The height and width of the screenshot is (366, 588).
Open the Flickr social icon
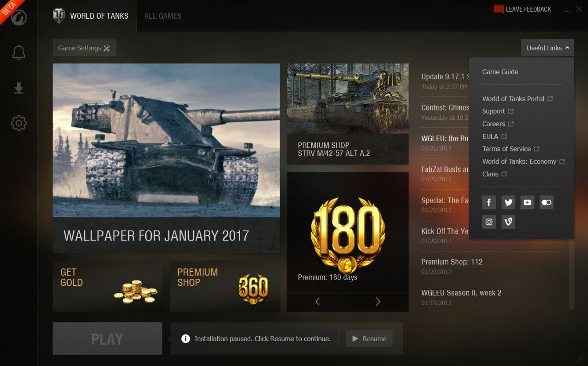point(547,203)
